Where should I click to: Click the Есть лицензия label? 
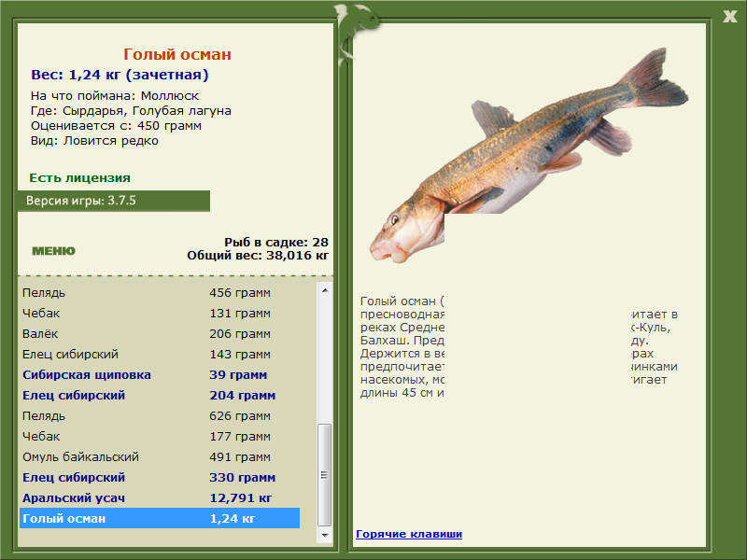pos(79,177)
